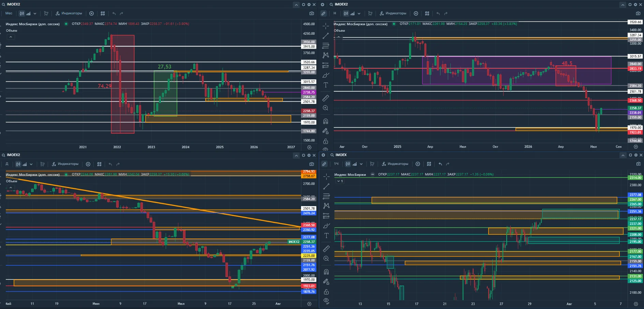Image resolution: width=644 pixels, height=309 pixels.
Task: Collapse the Объем legend chevron in the daily Д chart
Action: click(11, 187)
